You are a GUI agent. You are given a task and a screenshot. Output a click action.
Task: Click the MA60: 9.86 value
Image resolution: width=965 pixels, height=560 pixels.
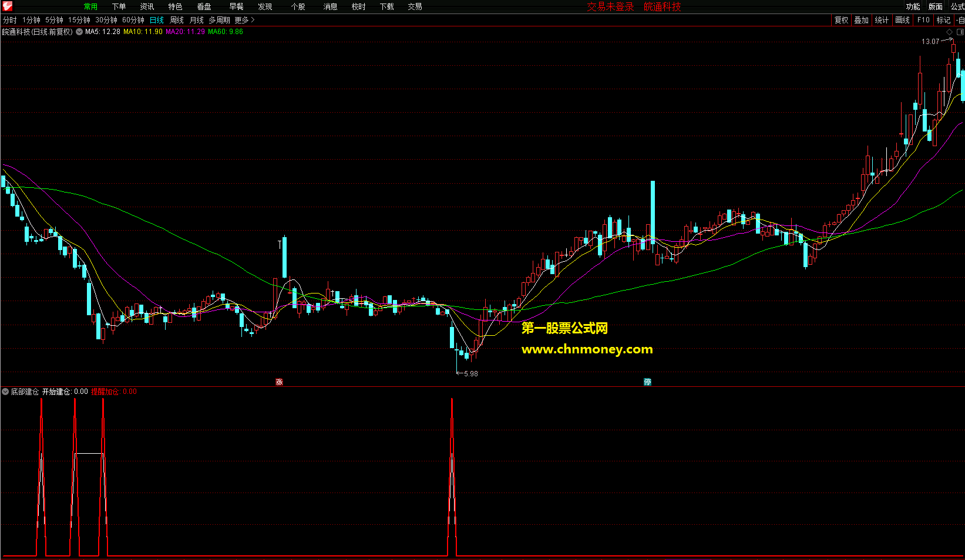point(226,32)
